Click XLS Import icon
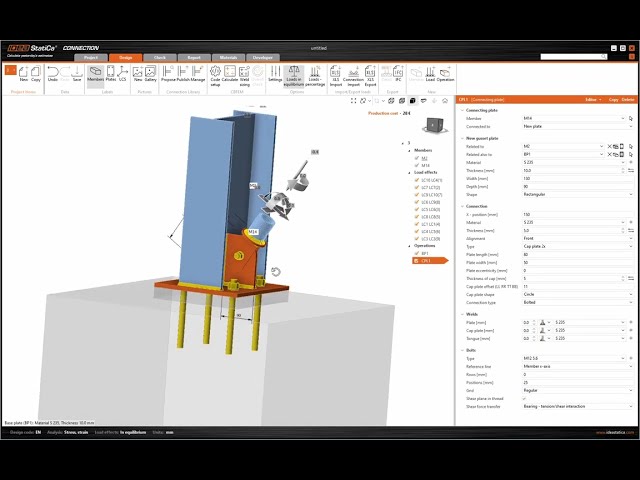Viewport: 640px width, 480px height. [336, 76]
